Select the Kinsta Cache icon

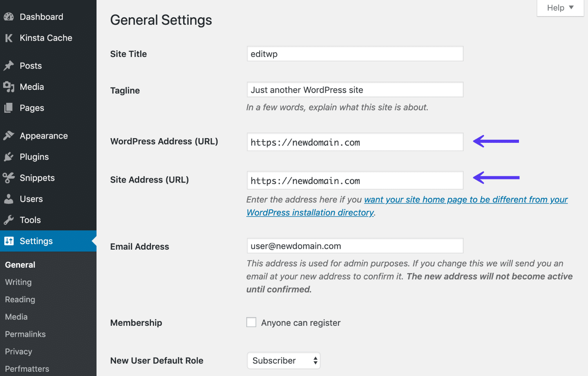tap(9, 38)
